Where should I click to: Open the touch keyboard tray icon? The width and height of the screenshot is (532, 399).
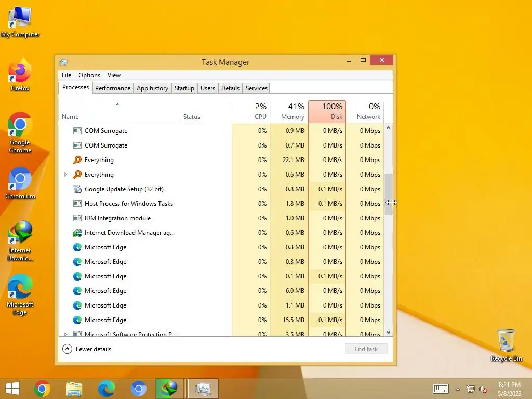441,389
